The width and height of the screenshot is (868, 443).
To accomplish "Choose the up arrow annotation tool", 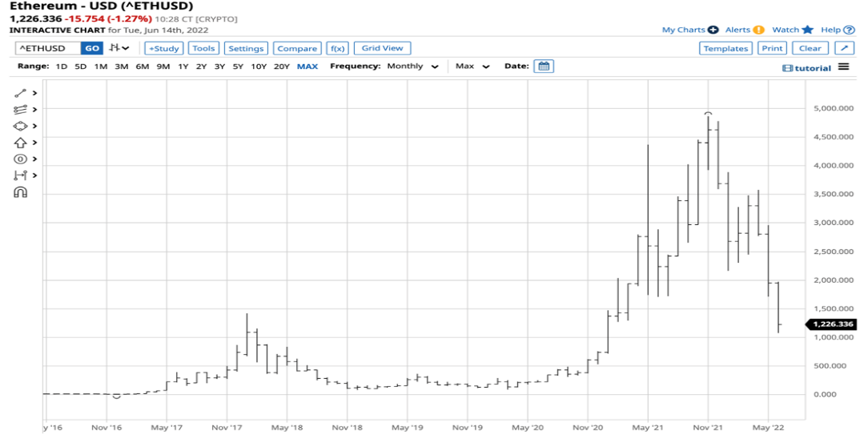I will pyautogui.click(x=21, y=143).
